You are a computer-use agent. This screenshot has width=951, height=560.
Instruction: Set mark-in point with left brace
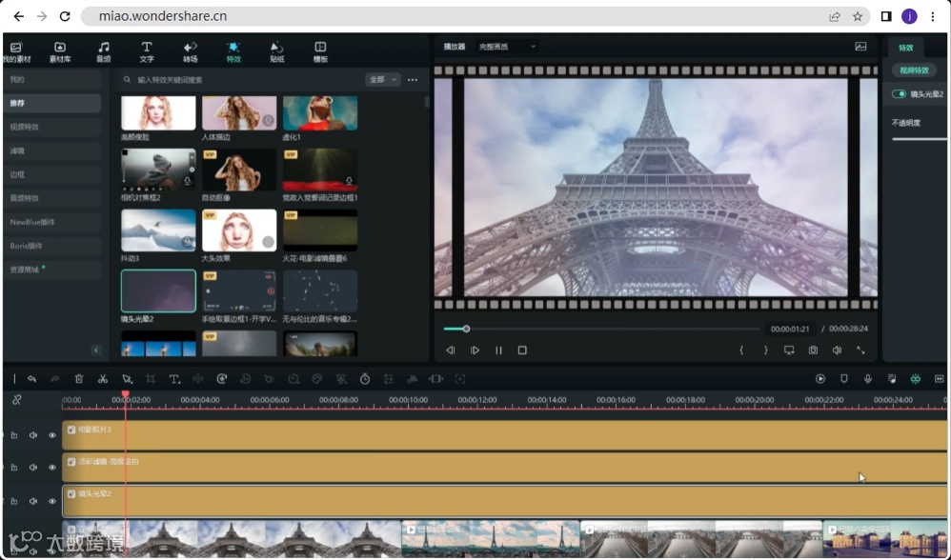click(x=741, y=350)
